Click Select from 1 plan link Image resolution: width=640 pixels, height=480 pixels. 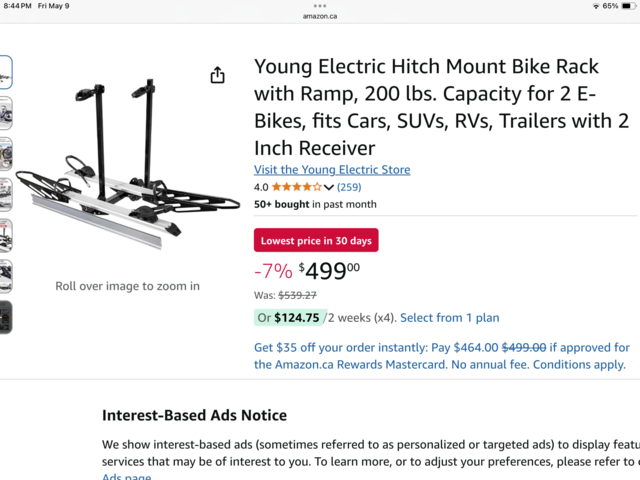click(x=449, y=318)
